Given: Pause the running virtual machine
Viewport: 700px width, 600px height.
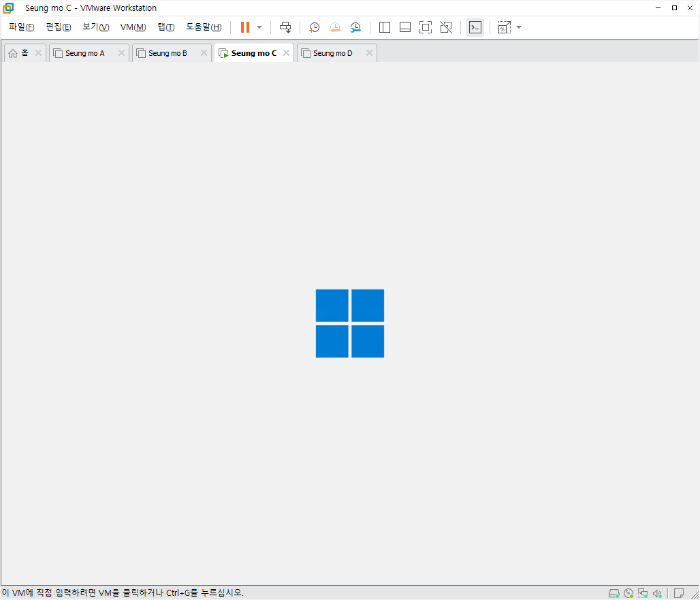Looking at the screenshot, I should [244, 27].
